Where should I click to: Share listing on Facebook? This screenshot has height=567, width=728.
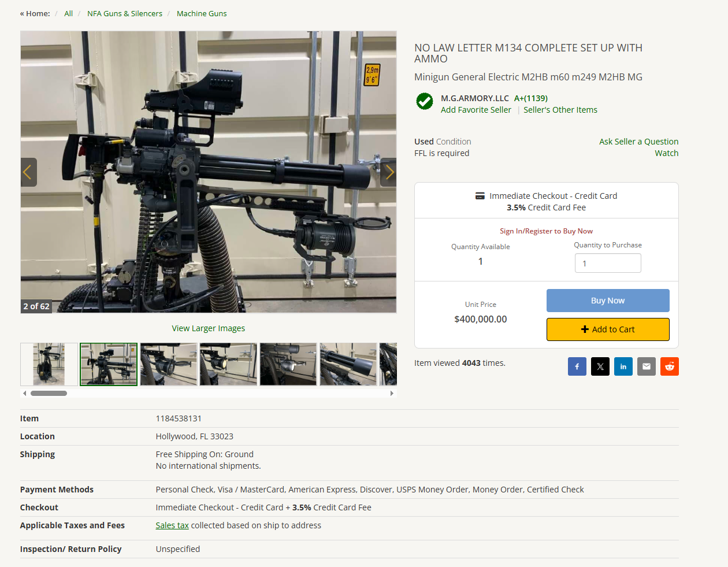coord(577,366)
